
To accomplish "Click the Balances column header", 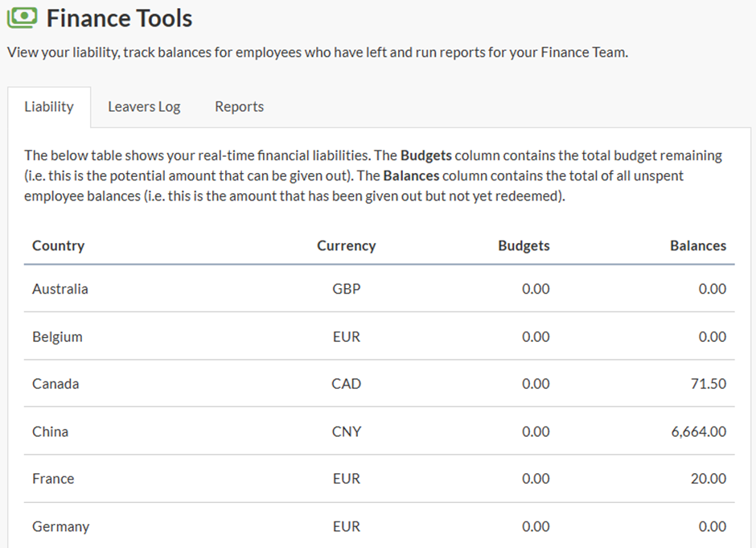I will click(x=697, y=246).
